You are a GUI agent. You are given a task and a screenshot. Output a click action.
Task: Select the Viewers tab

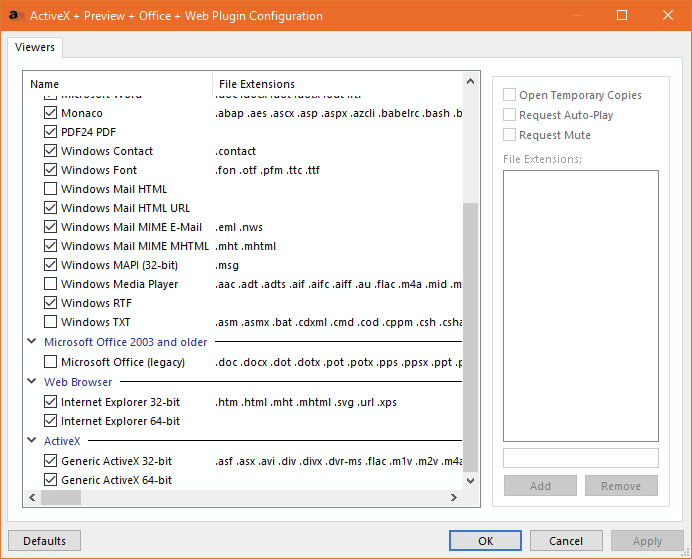point(35,47)
